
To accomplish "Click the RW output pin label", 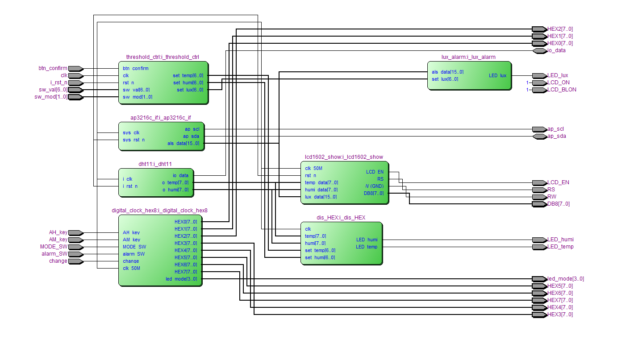I will coord(552,197).
